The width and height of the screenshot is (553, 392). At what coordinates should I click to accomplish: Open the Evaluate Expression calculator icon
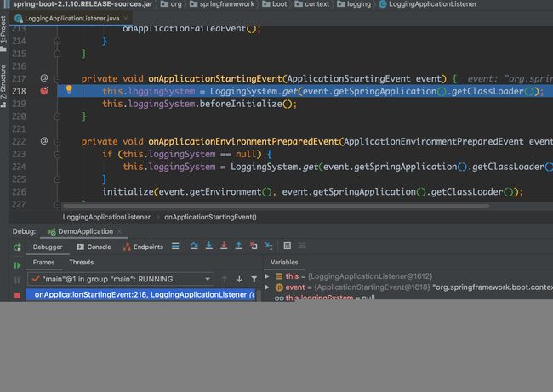pos(288,246)
